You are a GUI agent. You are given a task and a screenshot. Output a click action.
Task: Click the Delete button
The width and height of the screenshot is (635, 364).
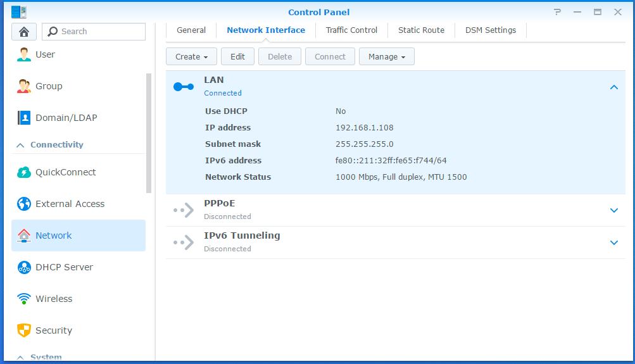coord(280,57)
